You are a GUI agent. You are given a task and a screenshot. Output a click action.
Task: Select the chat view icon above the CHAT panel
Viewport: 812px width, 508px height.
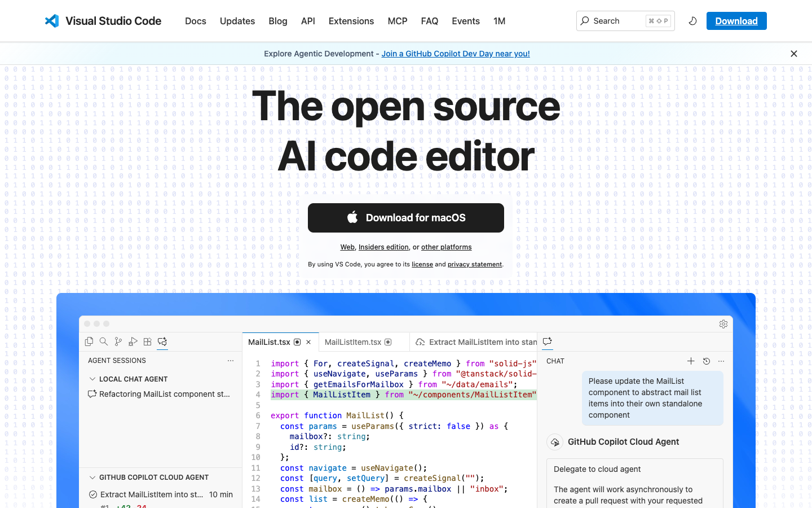(547, 341)
